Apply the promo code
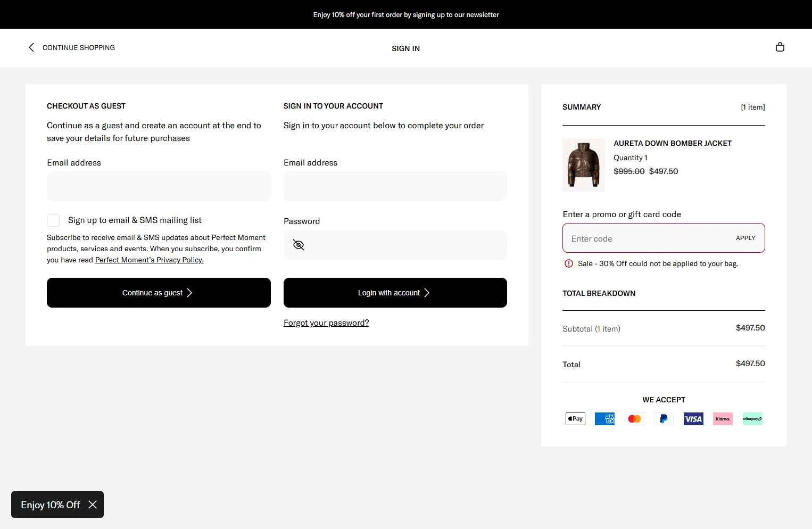The image size is (812, 529). [745, 238]
